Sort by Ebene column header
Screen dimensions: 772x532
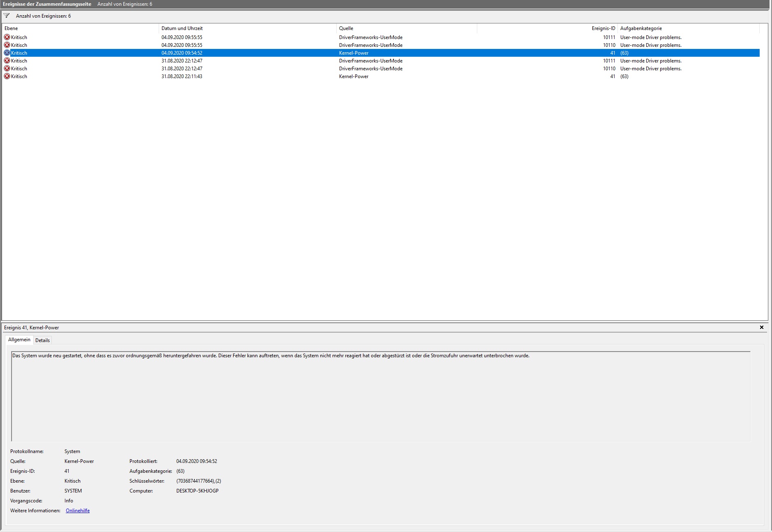pos(80,28)
